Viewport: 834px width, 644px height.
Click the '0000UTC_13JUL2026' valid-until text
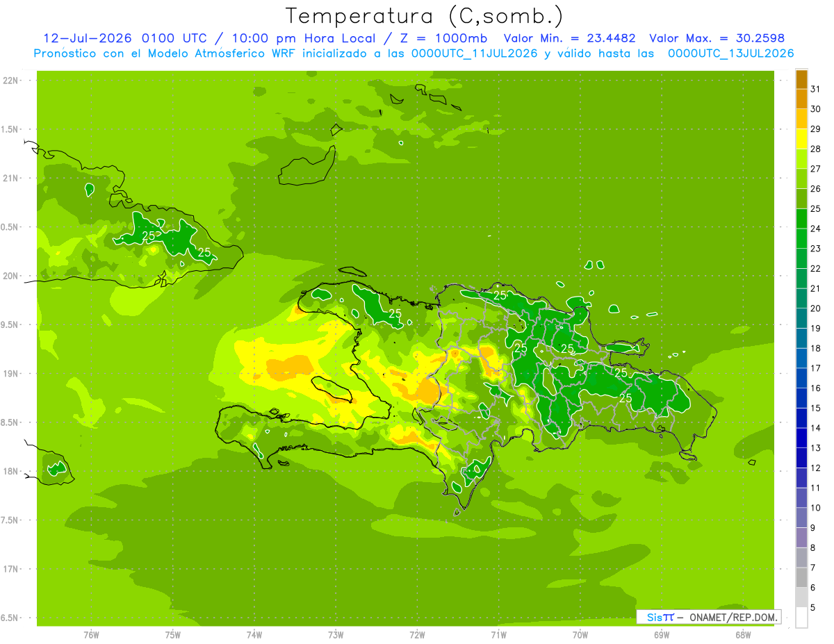pos(730,53)
